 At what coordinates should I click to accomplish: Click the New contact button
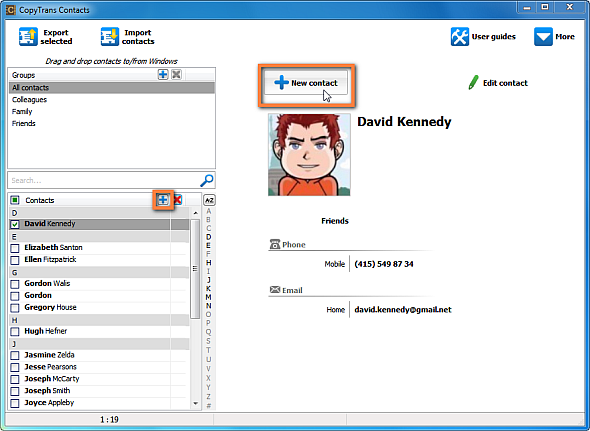pos(306,82)
